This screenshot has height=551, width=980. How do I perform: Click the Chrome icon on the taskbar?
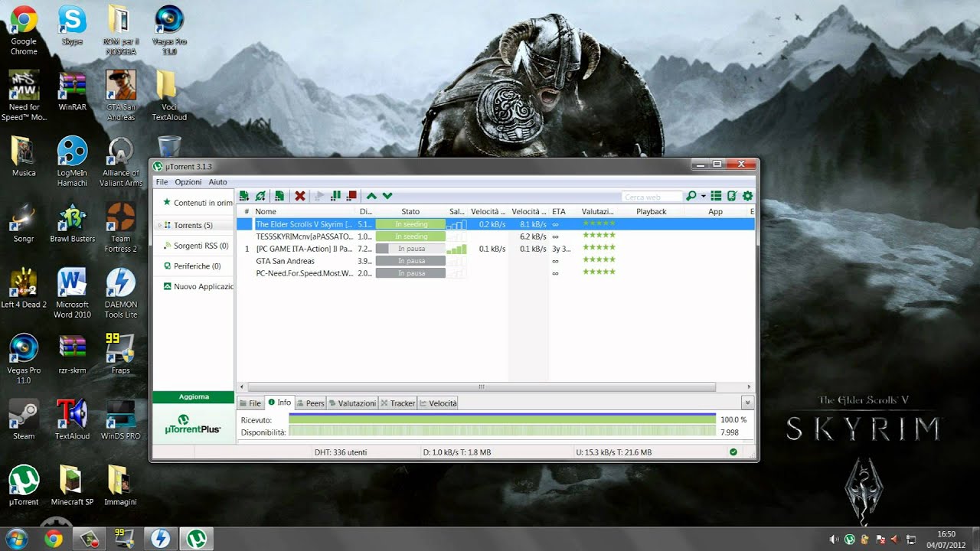54,539
